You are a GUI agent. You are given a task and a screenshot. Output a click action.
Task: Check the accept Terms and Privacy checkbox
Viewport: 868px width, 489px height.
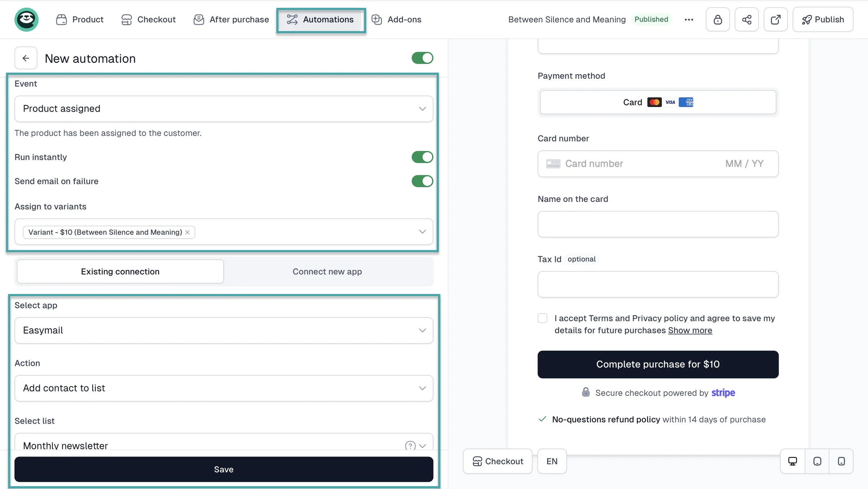click(x=542, y=318)
